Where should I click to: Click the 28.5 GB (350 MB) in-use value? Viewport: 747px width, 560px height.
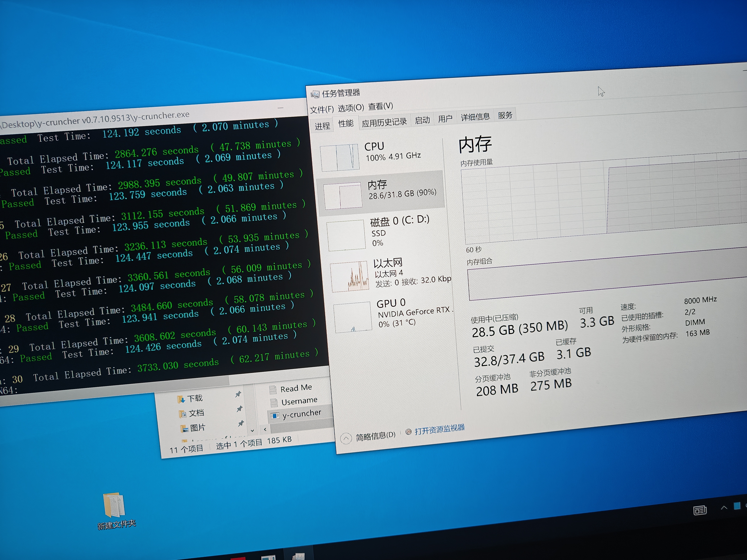(x=520, y=328)
